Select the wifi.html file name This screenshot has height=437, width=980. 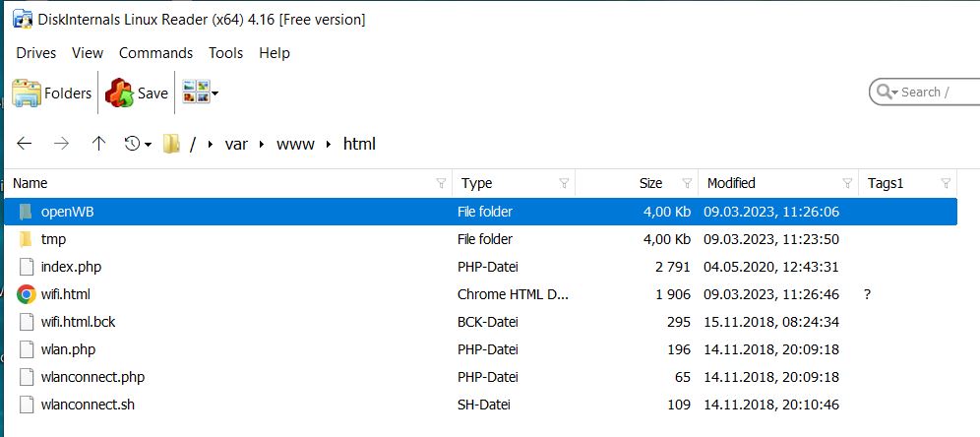66,294
